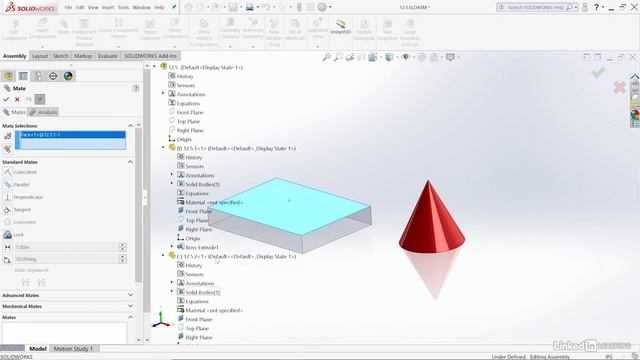This screenshot has width=640, height=360.
Task: Open the Window menu
Action: pos(141,7)
